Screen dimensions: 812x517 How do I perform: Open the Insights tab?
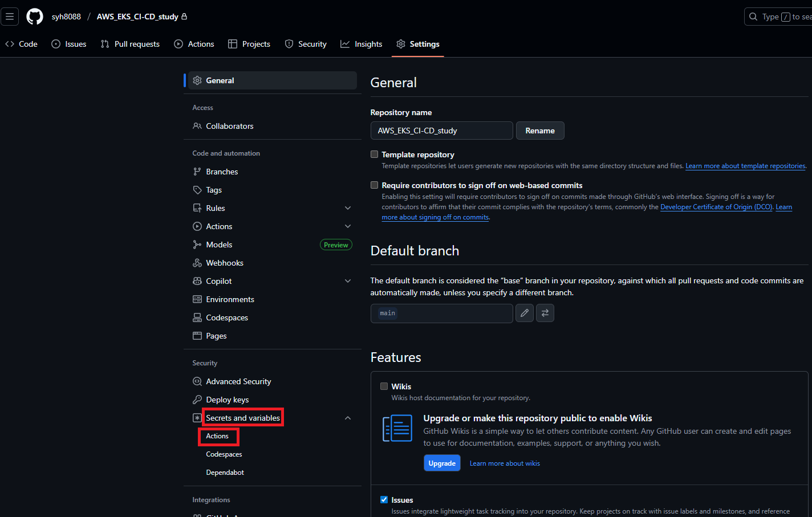pos(362,44)
